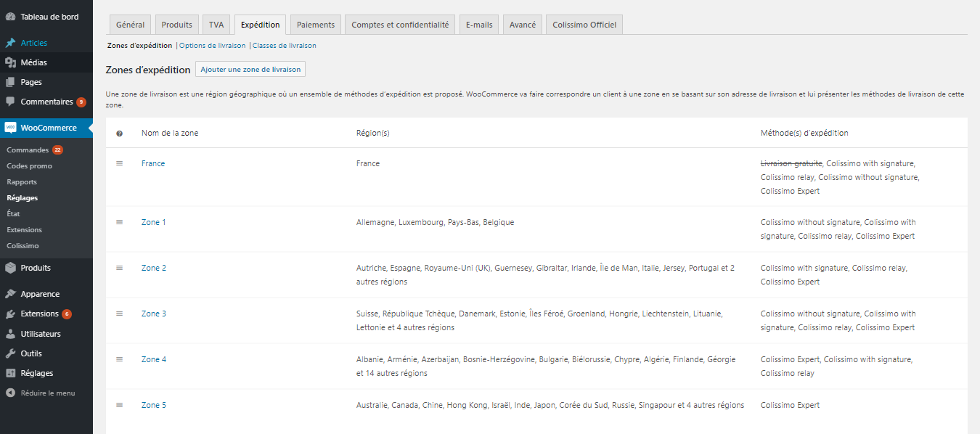Open Zones d'expédition sub-link
The width and height of the screenshot is (980, 434).
pyautogui.click(x=139, y=45)
